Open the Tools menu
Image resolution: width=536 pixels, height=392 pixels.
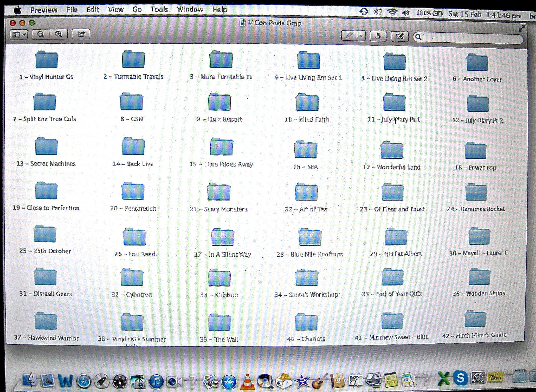159,10
